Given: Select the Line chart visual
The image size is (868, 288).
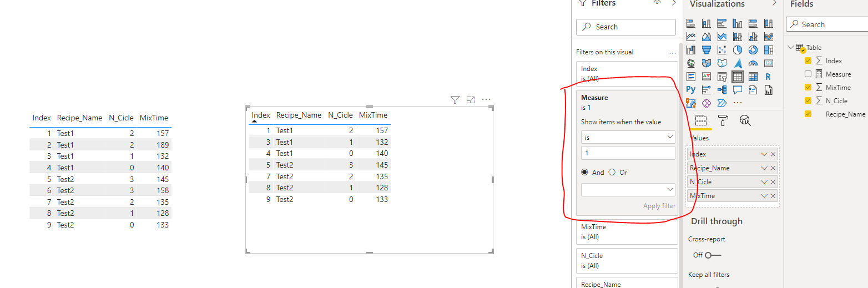Looking at the screenshot, I should pos(691,37).
